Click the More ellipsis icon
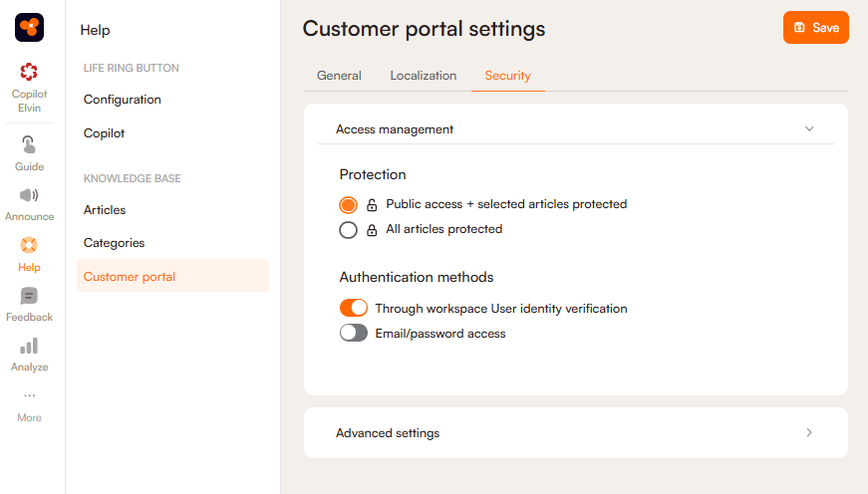Screen dimensions: 868x494 click(x=29, y=396)
